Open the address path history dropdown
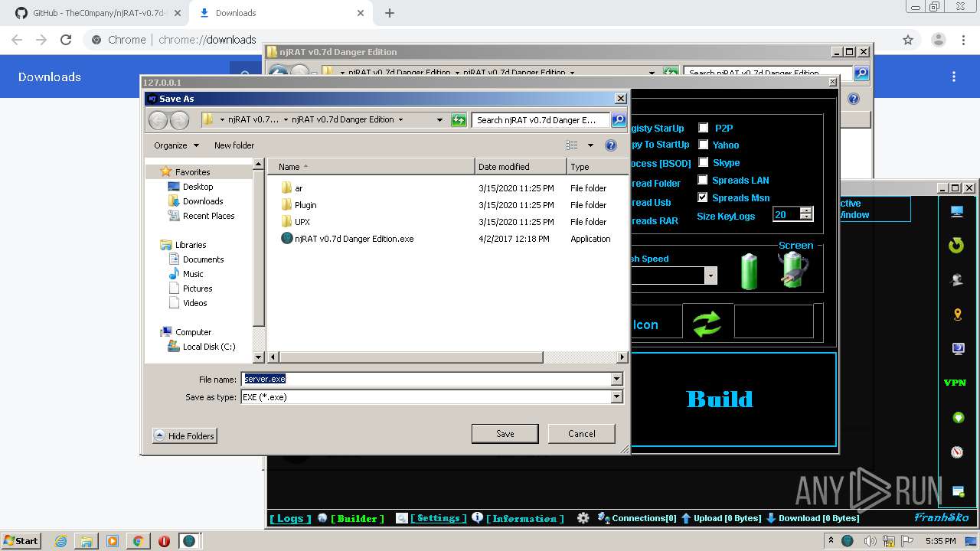This screenshot has height=551, width=980. (x=439, y=119)
